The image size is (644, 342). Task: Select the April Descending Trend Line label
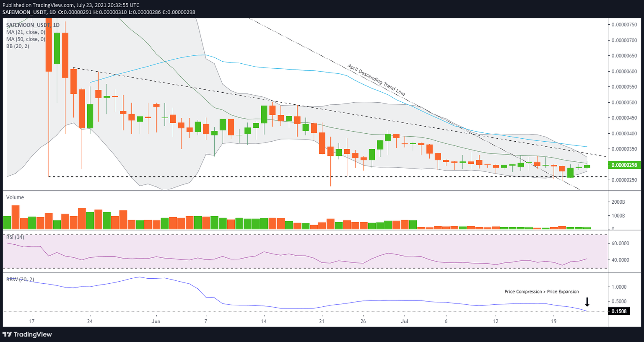coord(376,80)
